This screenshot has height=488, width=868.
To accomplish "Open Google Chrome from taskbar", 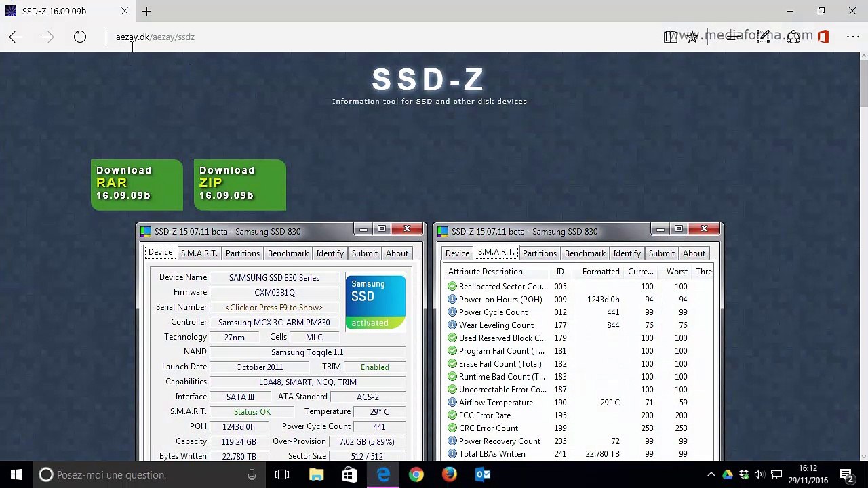I will (416, 475).
